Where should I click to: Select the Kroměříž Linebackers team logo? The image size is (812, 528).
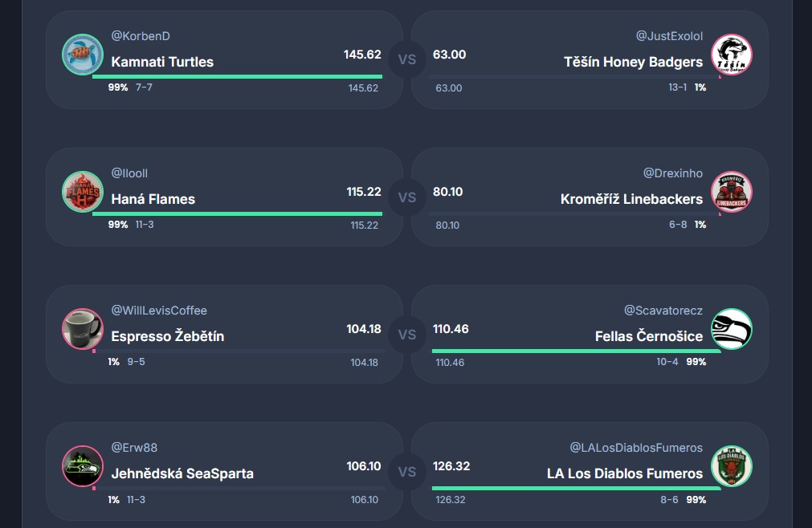click(732, 192)
